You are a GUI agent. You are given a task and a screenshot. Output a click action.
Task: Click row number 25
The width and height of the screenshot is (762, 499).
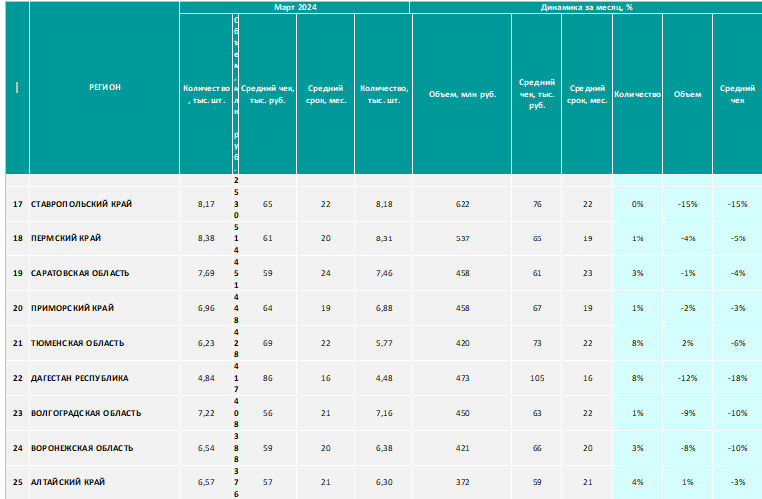click(x=17, y=482)
